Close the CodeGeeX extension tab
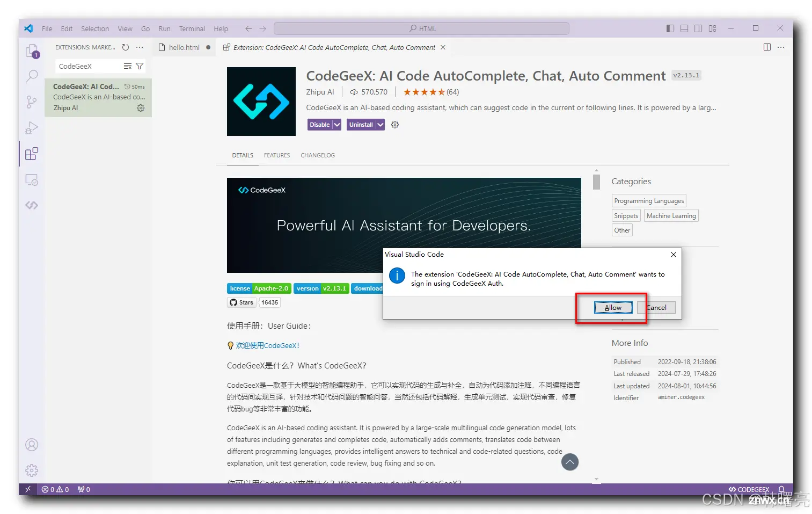 pos(443,47)
